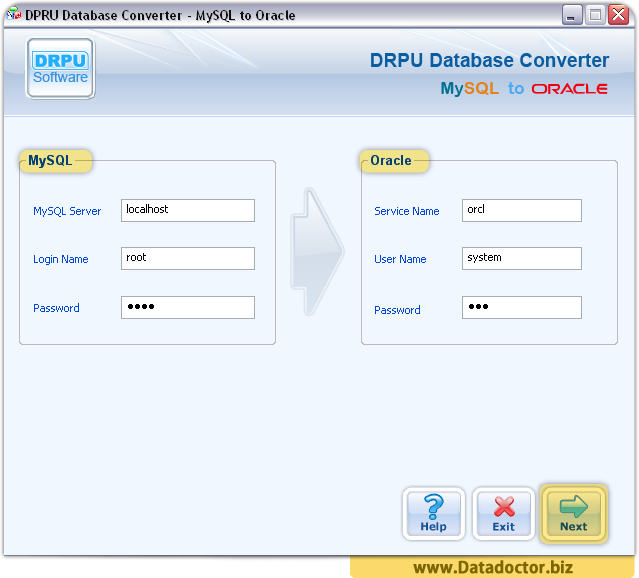Click the green arrow Next button

pos(574,513)
